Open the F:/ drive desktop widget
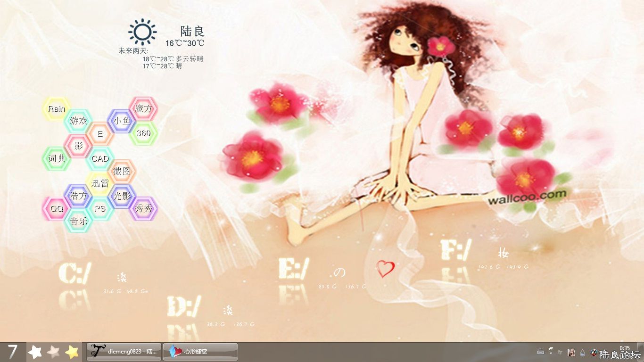This screenshot has width=644, height=362. tap(456, 250)
